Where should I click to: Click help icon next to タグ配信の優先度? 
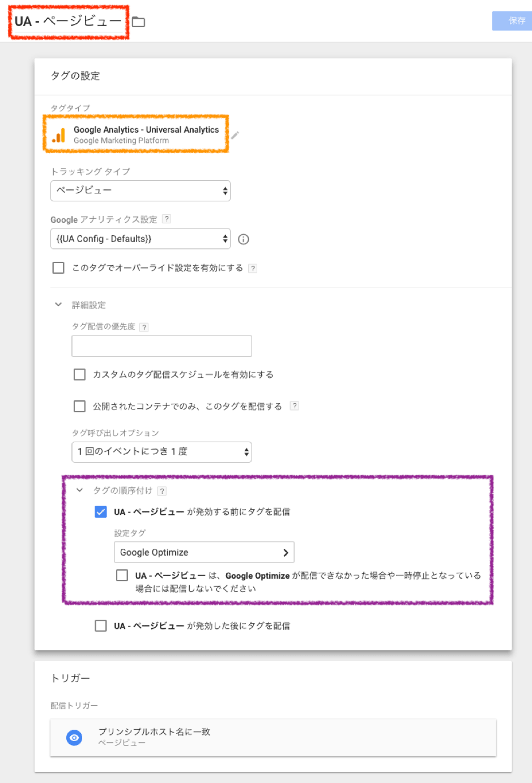[x=144, y=327]
